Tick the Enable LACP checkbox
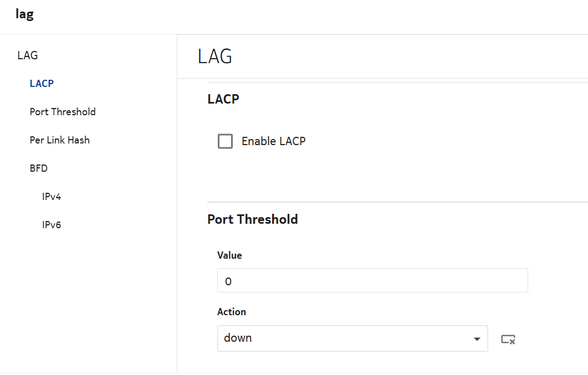 pyautogui.click(x=226, y=141)
